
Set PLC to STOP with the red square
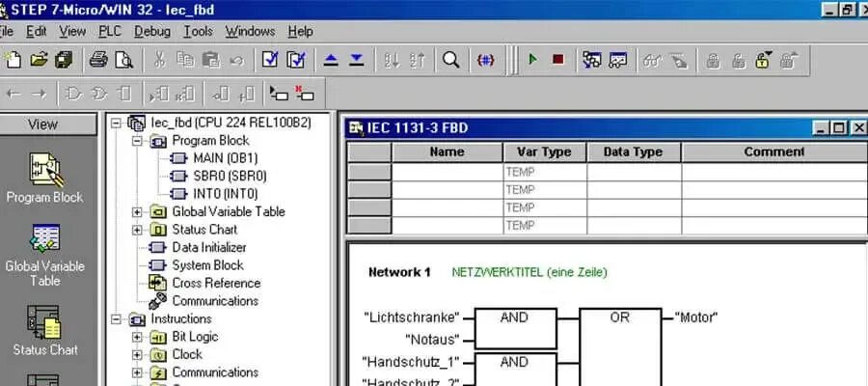click(558, 59)
